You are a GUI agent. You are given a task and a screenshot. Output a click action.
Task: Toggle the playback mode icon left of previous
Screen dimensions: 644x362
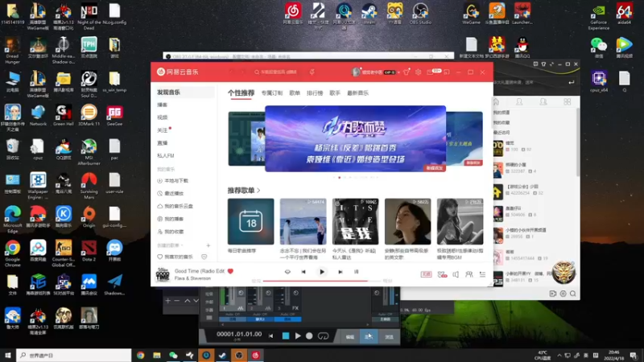(287, 272)
